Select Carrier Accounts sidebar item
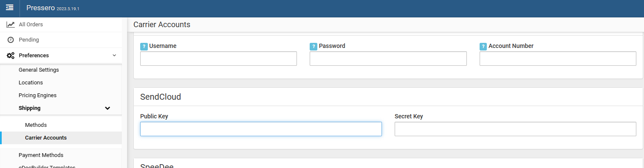 pos(46,138)
